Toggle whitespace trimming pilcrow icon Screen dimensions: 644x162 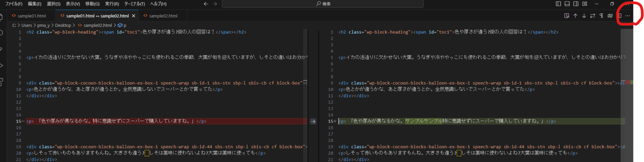point(601,16)
